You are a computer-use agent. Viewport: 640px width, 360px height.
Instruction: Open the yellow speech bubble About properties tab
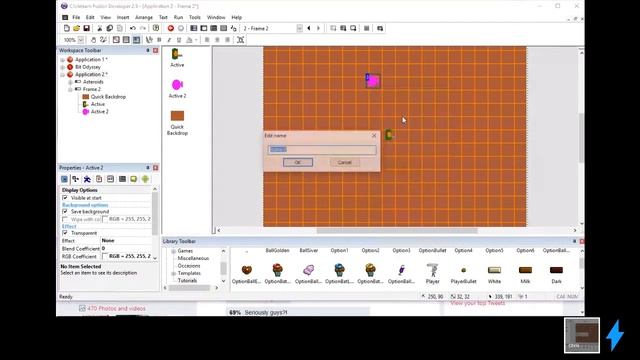pyautogui.click(x=133, y=179)
